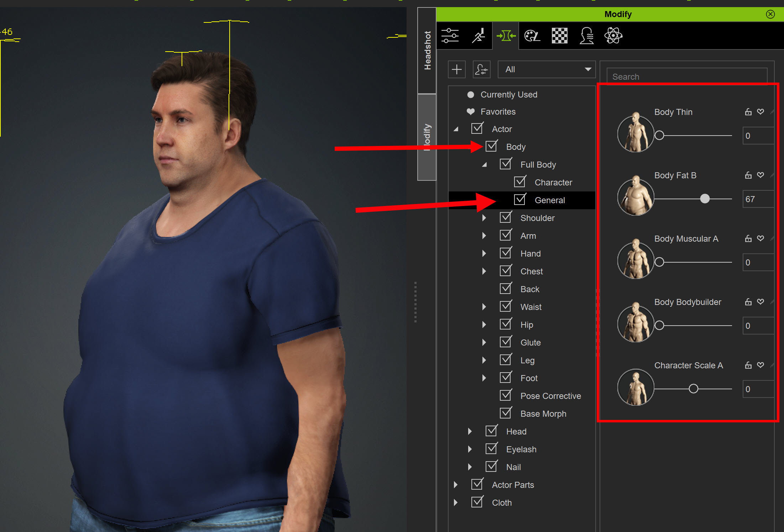Select the Favorites list entry
784x532 pixels.
coord(498,112)
